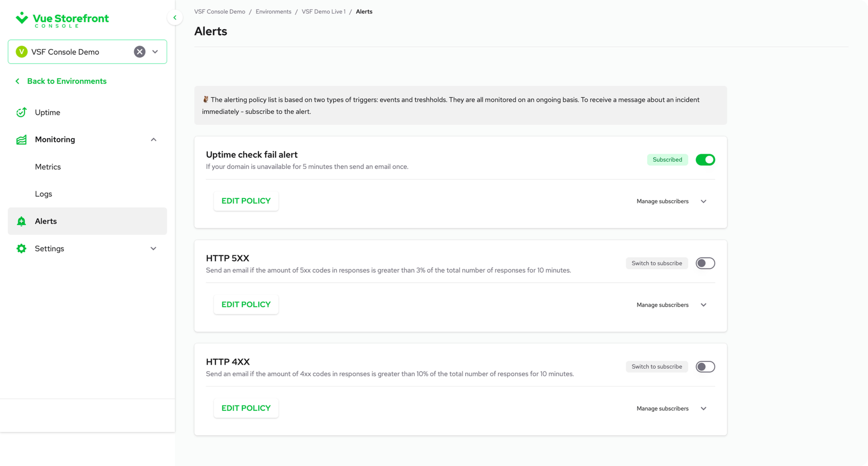The width and height of the screenshot is (868, 466).
Task: Disable the Uptime check fail alert subscription
Action: tap(705, 160)
